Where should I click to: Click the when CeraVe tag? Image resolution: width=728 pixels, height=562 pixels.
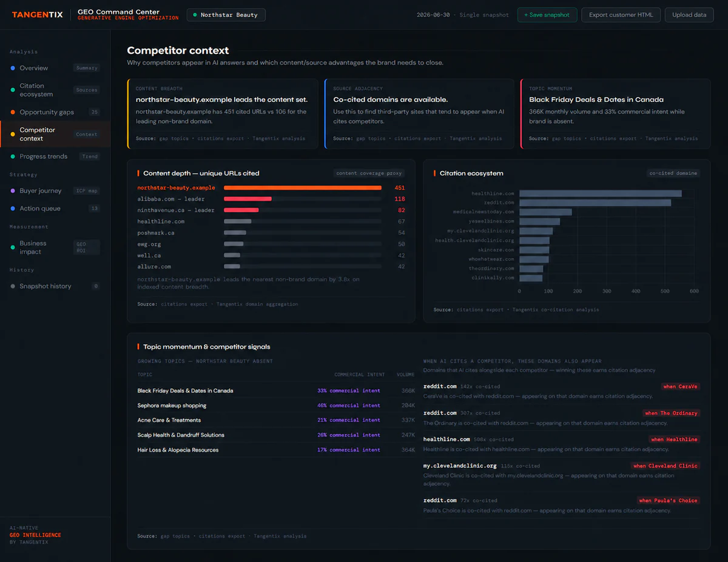click(x=681, y=386)
